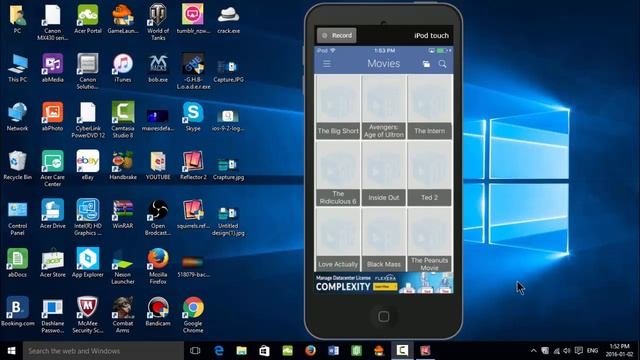Viewport: 640px width, 360px height.
Task: Open Task View from the taskbar
Action: [x=195, y=351]
